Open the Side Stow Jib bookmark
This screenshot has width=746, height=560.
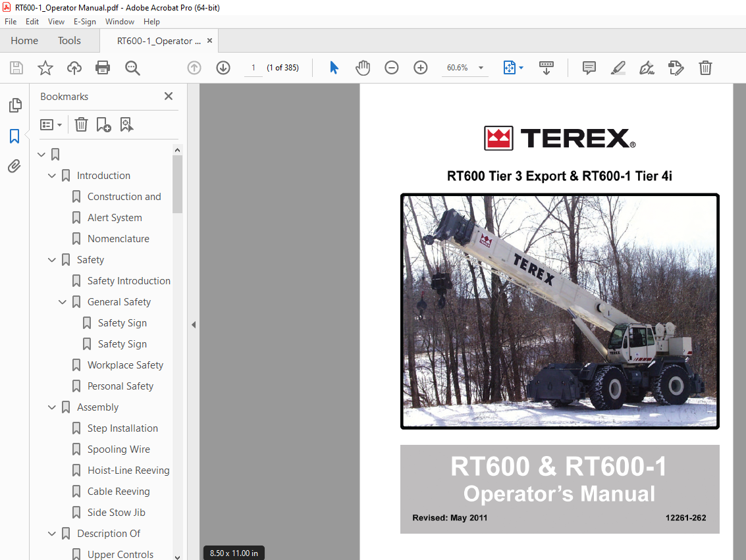coord(116,513)
